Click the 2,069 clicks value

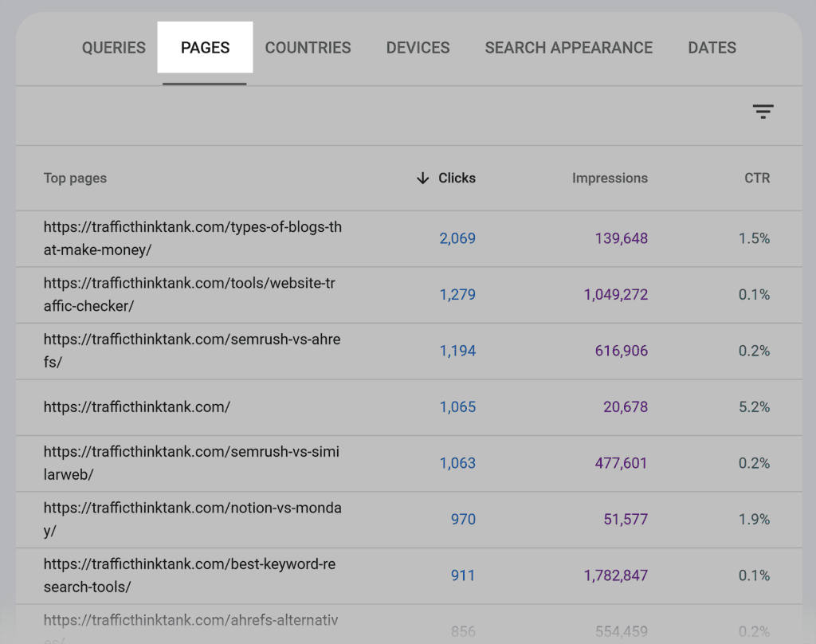pos(457,238)
